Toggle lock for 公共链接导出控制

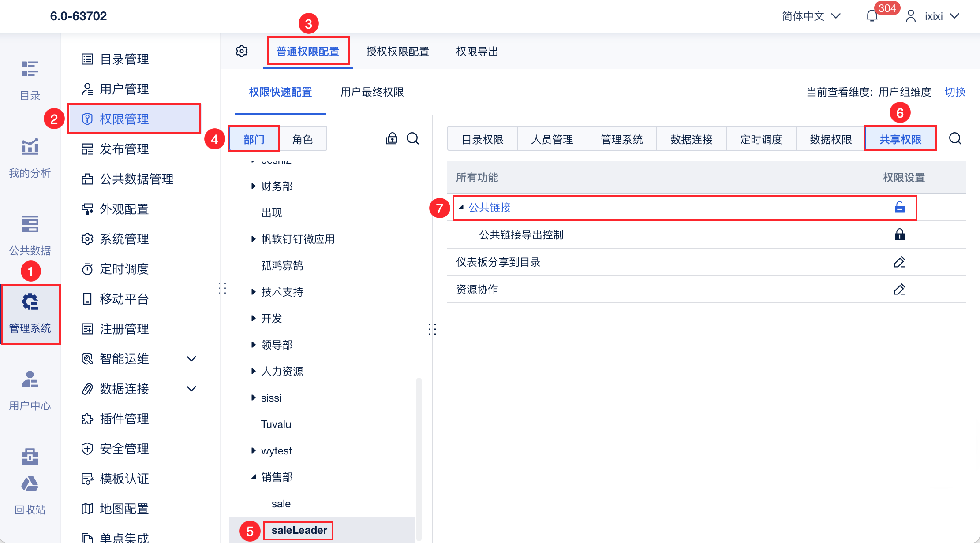899,234
